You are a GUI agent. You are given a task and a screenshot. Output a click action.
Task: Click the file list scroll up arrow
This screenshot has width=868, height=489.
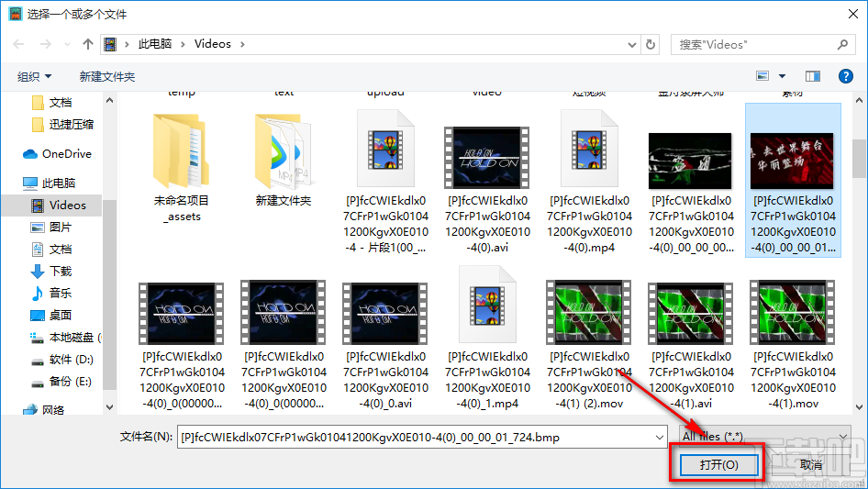coord(859,101)
